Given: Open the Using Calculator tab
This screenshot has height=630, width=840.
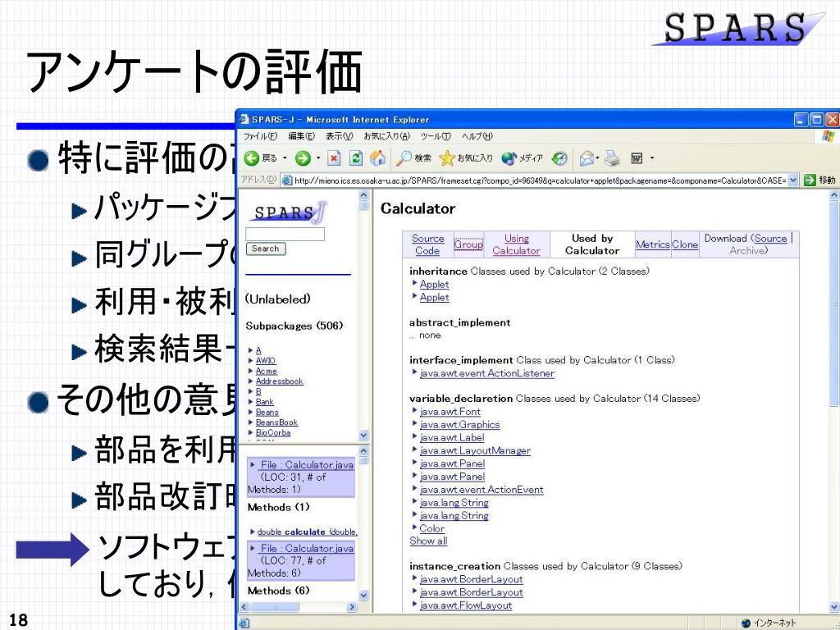Looking at the screenshot, I should point(517,244).
